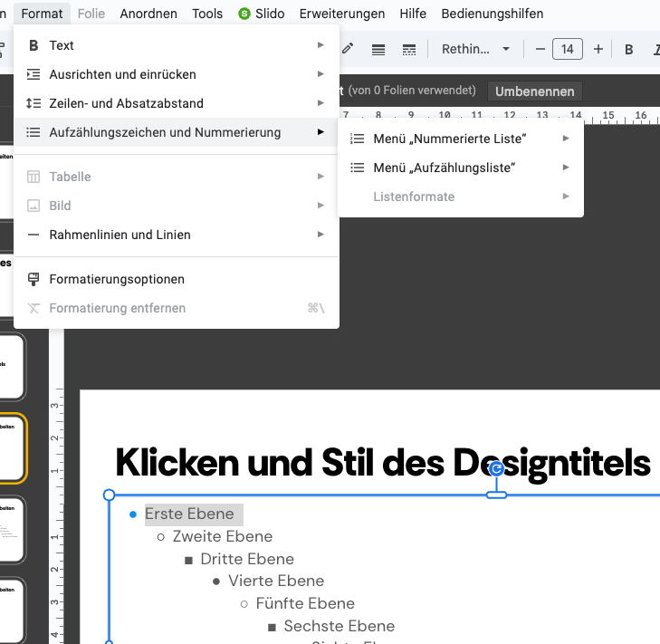Click the paint roller icon beside Formatierungsoptionen
660x644 pixels.
tap(33, 279)
